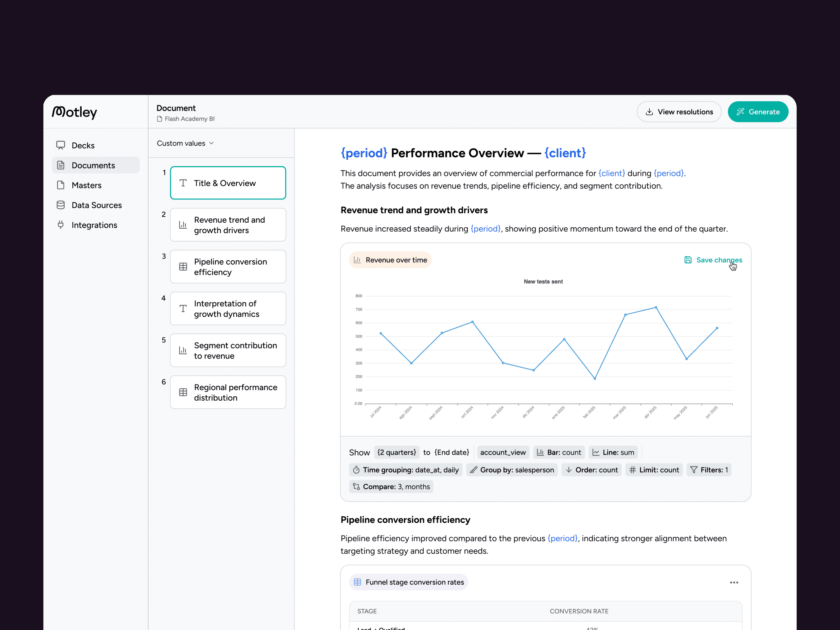
Task: Open the Decks section
Action: [95, 145]
